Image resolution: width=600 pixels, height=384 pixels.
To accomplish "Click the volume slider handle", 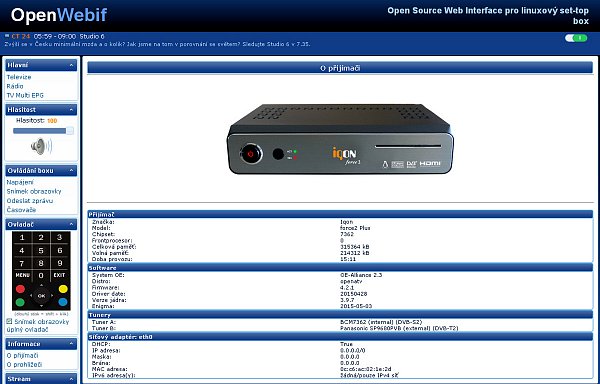I will pyautogui.click(x=70, y=131).
